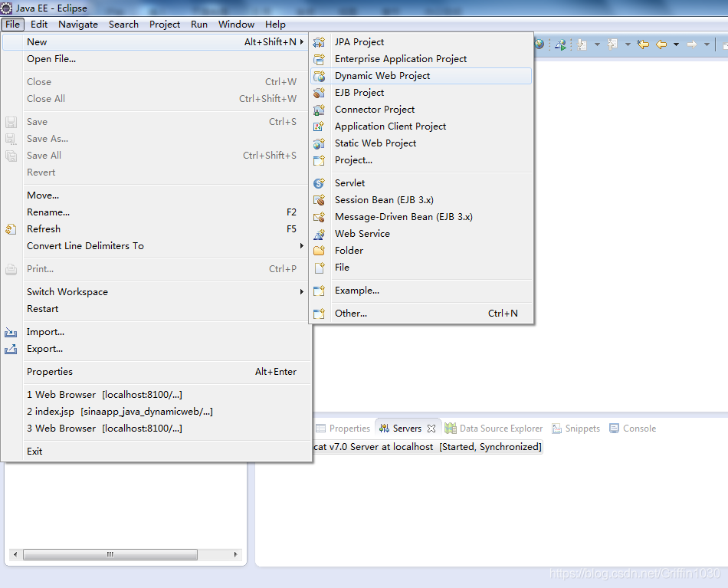728x588 pixels.
Task: Open the Back history dropdown arrow
Action: click(x=676, y=44)
